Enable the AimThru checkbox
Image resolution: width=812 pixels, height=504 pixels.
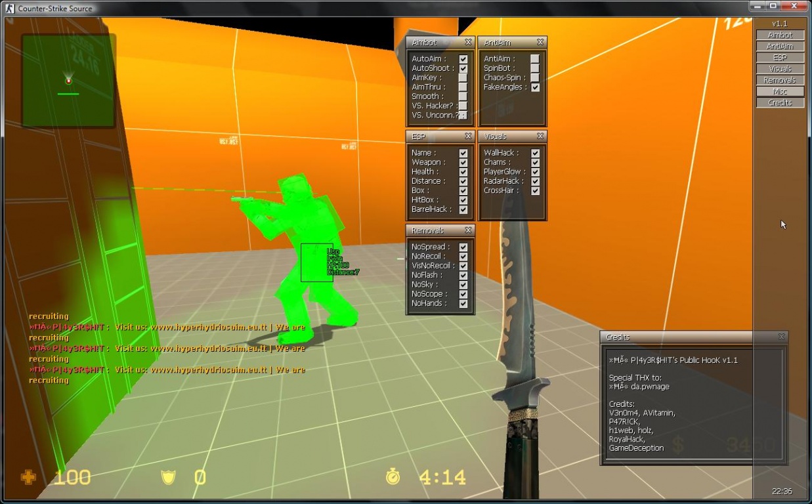pos(463,87)
